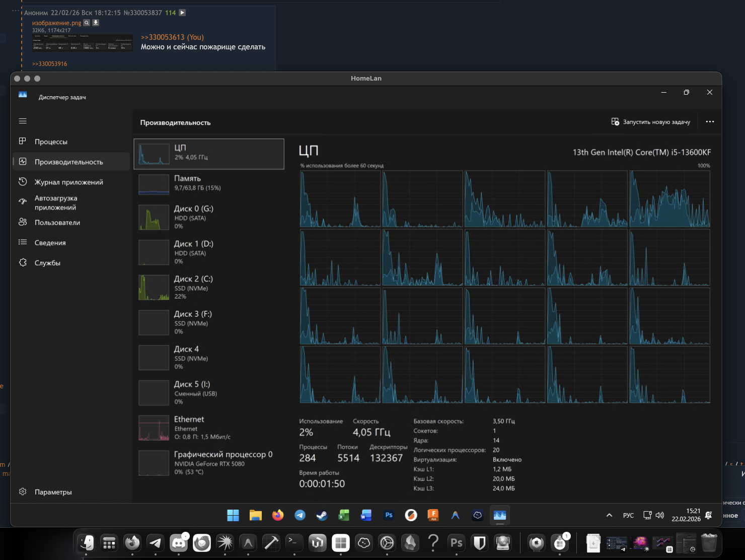Open the three-dot more options menu
This screenshot has width=745, height=560.
(710, 122)
